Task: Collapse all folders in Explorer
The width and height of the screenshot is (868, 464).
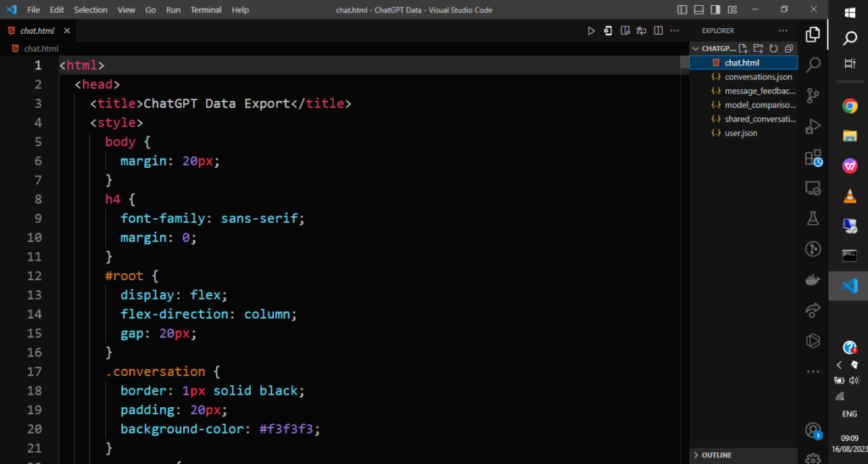Action: (789, 48)
